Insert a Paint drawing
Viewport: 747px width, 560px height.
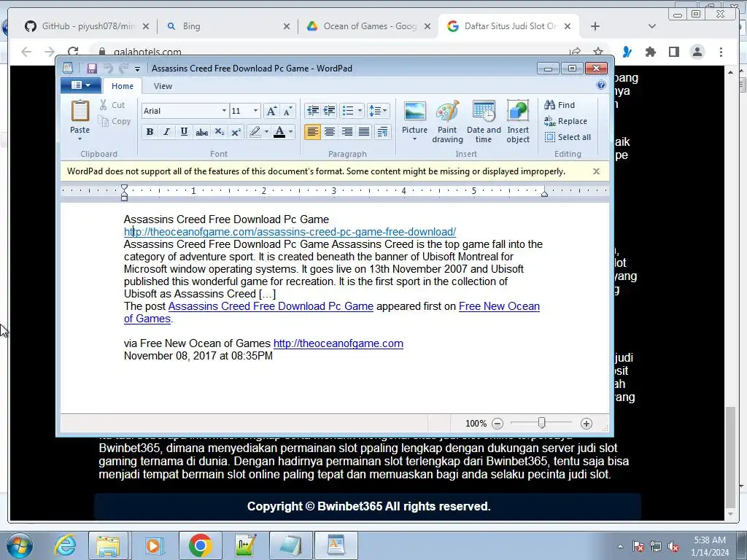[x=447, y=122]
